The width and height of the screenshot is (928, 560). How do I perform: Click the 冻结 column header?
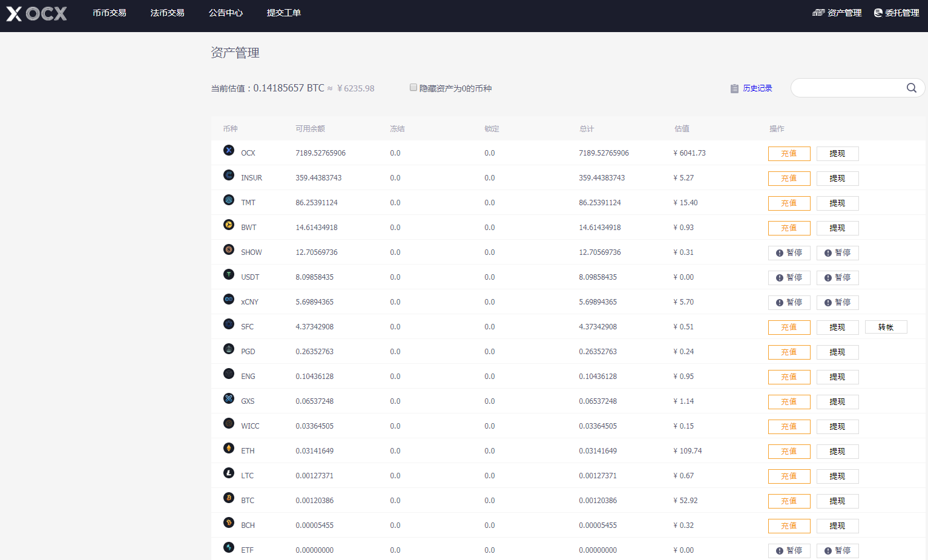coord(397,128)
